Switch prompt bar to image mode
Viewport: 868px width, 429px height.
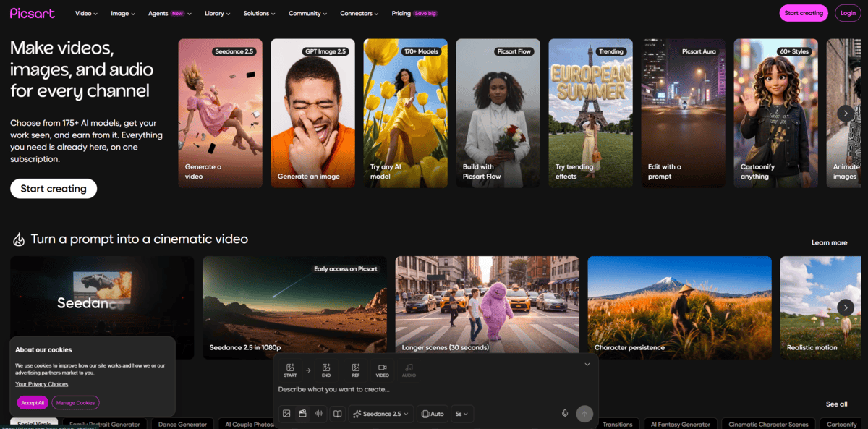pyautogui.click(x=286, y=414)
